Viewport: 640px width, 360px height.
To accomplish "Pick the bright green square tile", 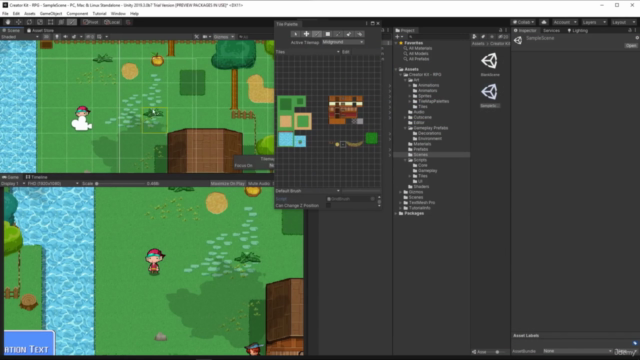I will coord(371,138).
